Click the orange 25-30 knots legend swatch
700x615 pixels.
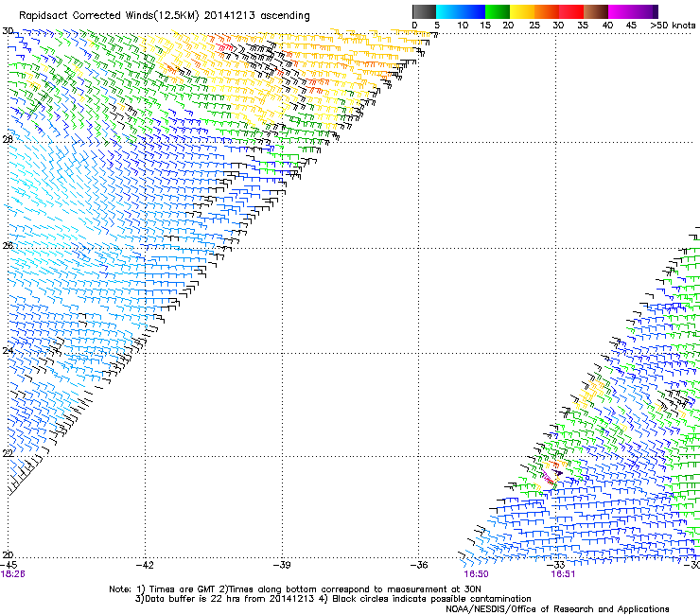547,11
